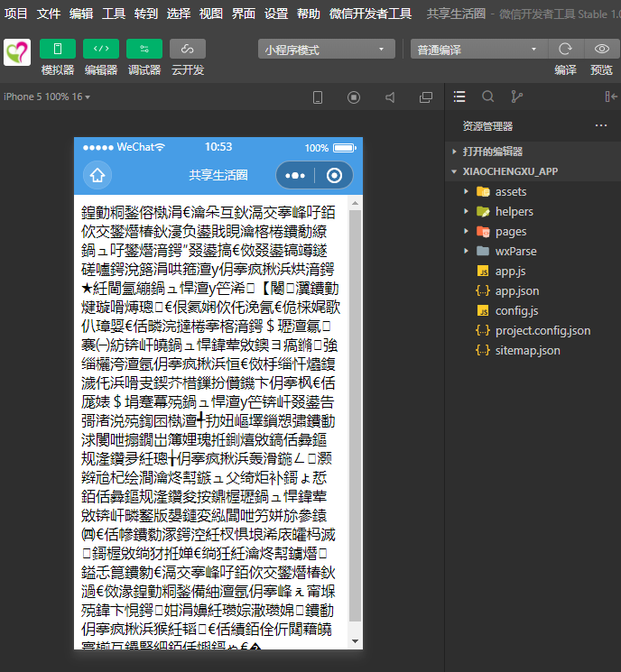Toggle the 调试器 debugger panel button
This screenshot has height=672, width=621.
144,49
